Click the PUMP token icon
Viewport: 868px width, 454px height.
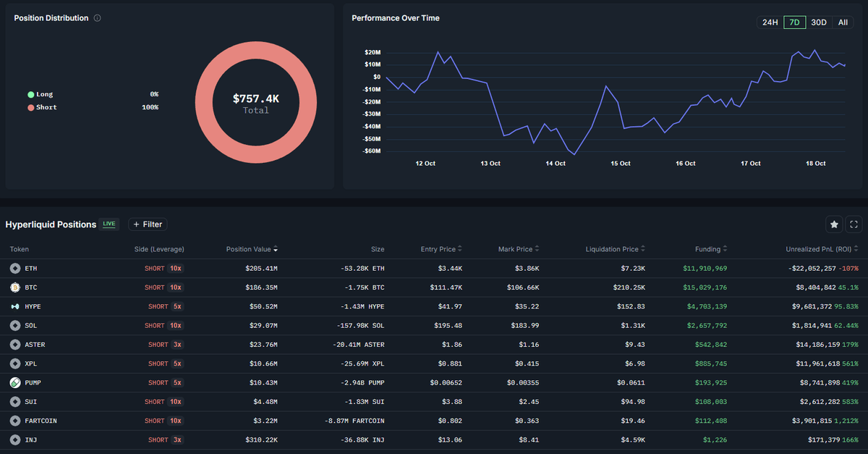[14, 382]
